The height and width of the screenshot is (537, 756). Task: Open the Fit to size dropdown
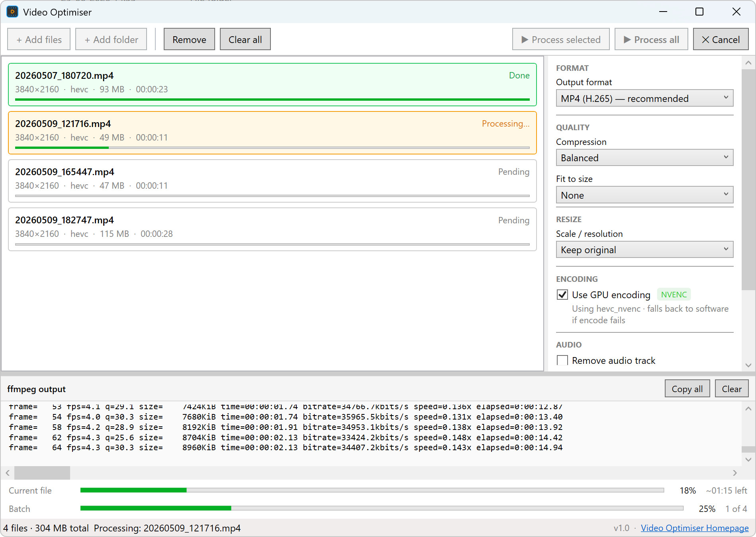pyautogui.click(x=644, y=195)
